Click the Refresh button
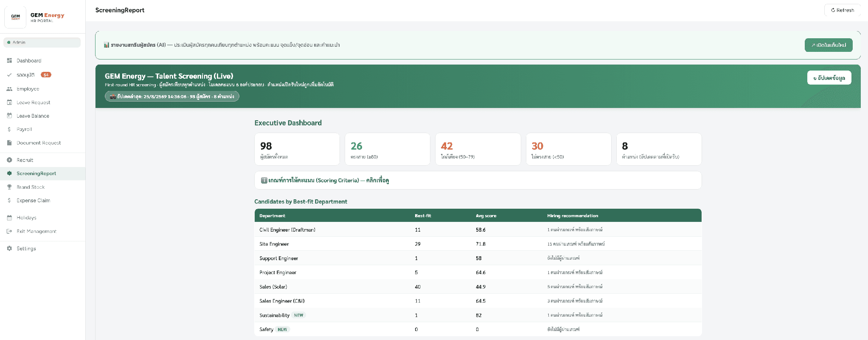 coord(843,10)
